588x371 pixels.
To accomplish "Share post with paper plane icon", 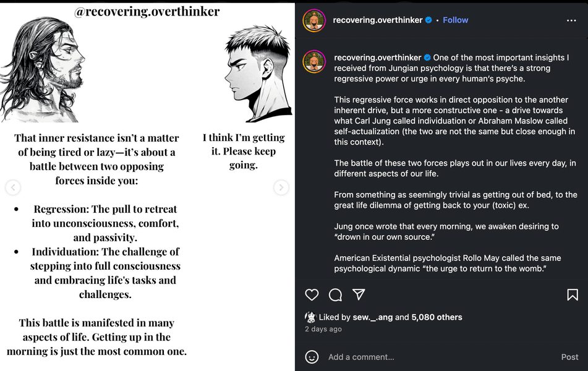I will click(359, 294).
